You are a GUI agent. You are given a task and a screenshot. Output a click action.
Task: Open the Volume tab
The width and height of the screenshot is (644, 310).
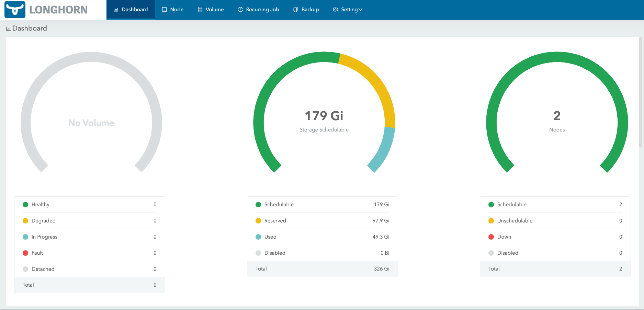211,10
